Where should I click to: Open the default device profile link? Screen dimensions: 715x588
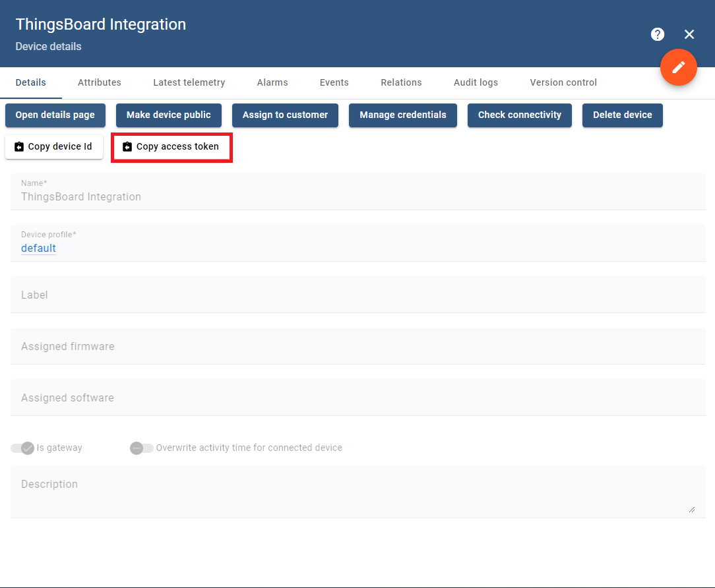[x=38, y=248]
